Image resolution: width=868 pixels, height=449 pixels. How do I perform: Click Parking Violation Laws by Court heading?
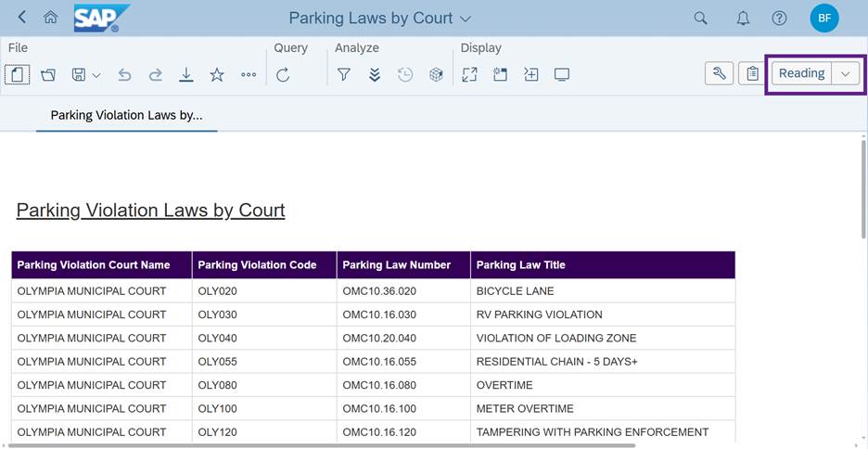coord(150,211)
